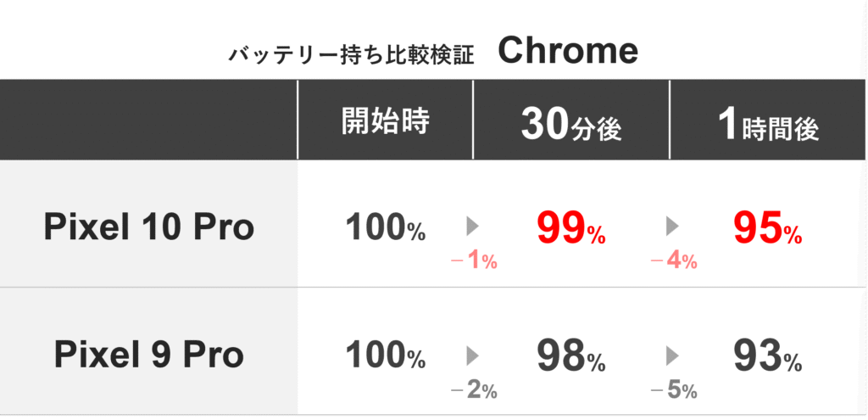This screenshot has height=420, width=868.
Task: Click the red 95% value
Action: (766, 229)
